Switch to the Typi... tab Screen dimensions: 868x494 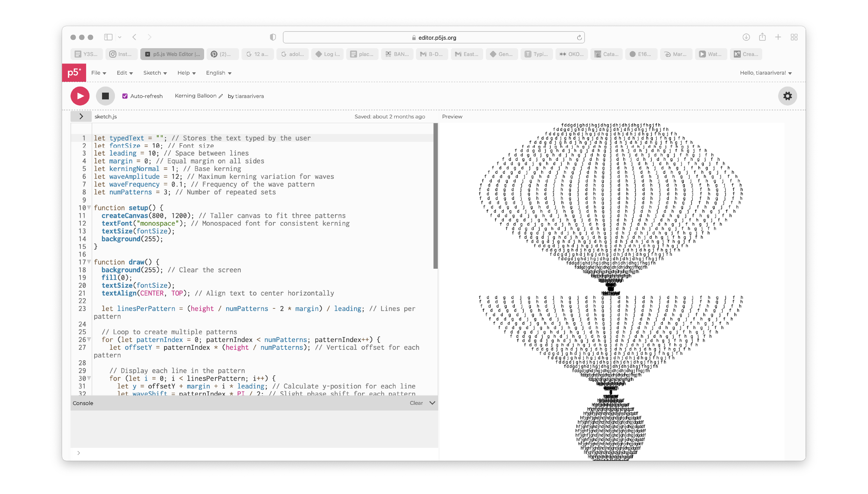point(537,54)
